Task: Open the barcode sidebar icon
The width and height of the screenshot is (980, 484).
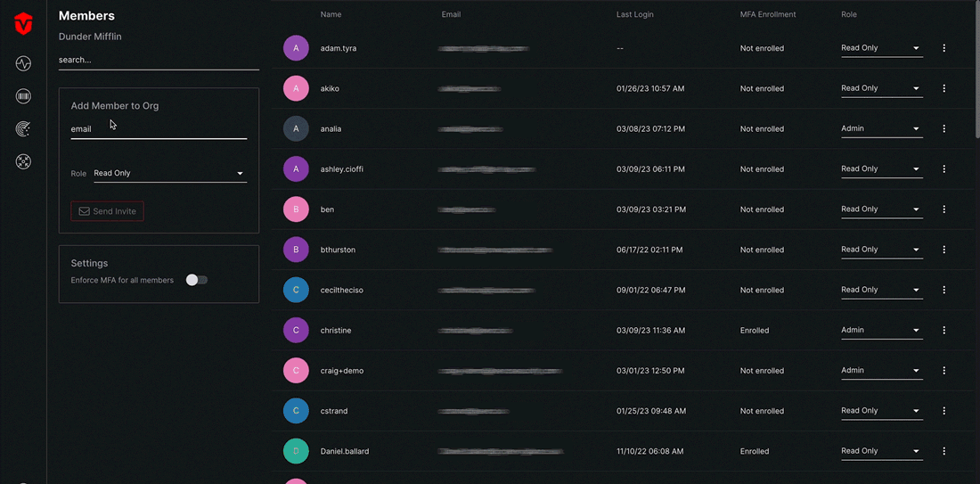Action: click(x=23, y=96)
